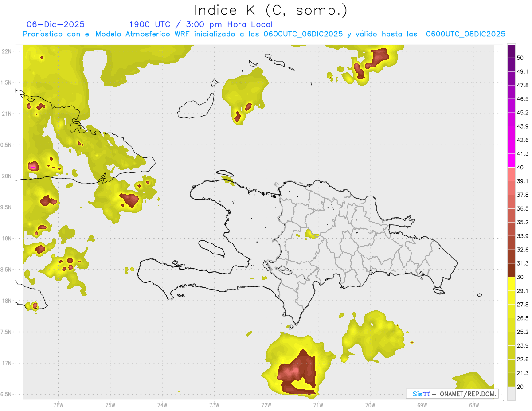Click Gonâve island in the Haitian gulf
Viewport: 532px width, 411px height.
211,248
